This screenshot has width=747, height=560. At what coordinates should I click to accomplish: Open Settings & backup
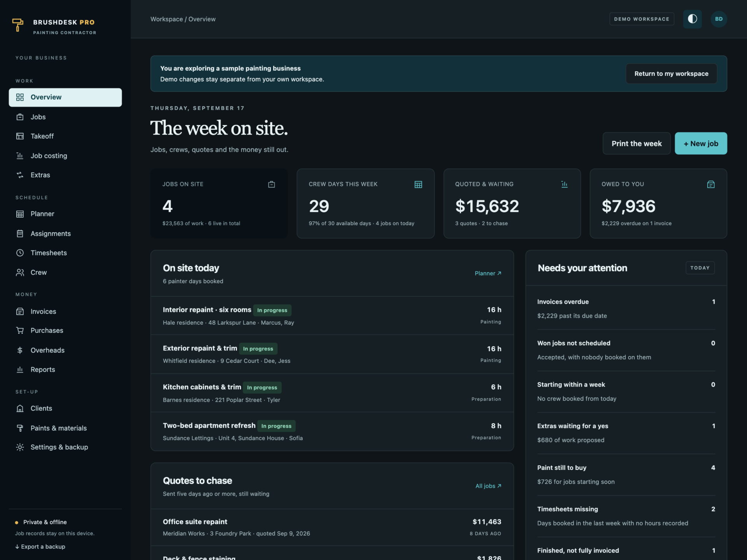pyautogui.click(x=65, y=447)
